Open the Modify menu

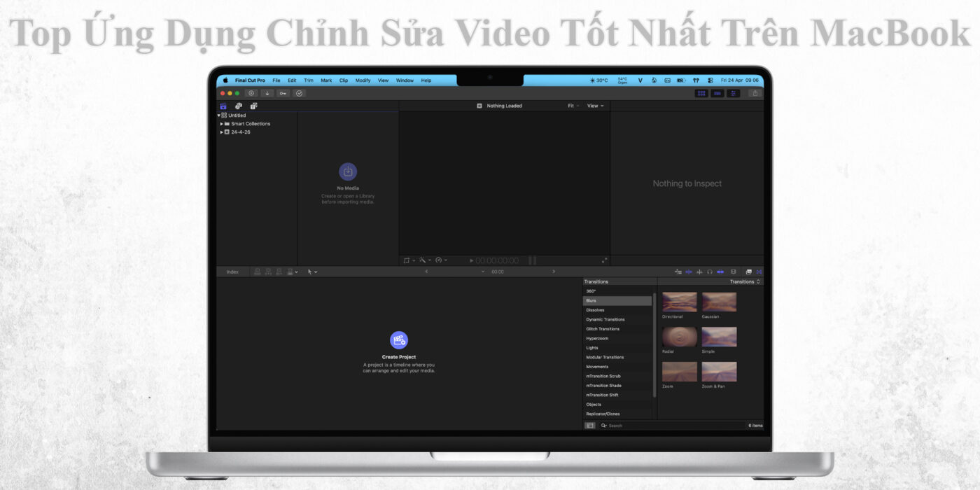click(x=363, y=80)
